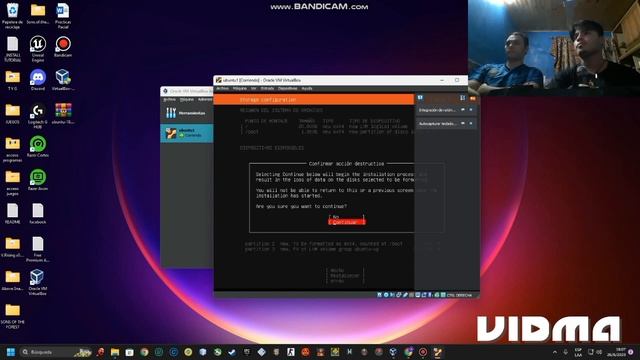Open the Razer Axon desktop shortcut
This screenshot has width=640, height=360.
coord(38,180)
